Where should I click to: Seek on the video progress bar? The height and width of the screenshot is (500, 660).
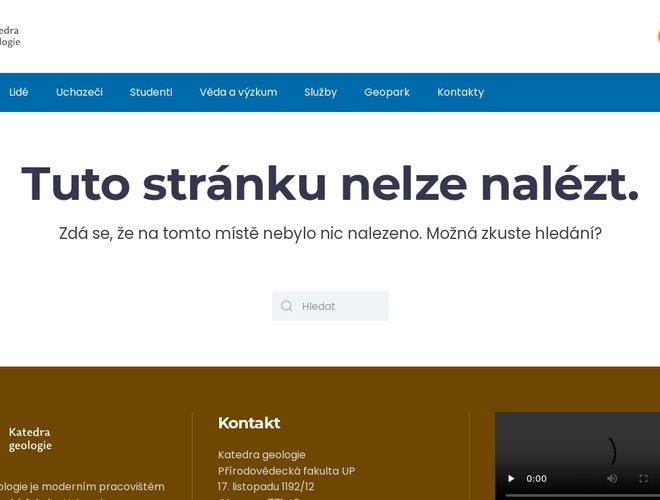(x=580, y=495)
